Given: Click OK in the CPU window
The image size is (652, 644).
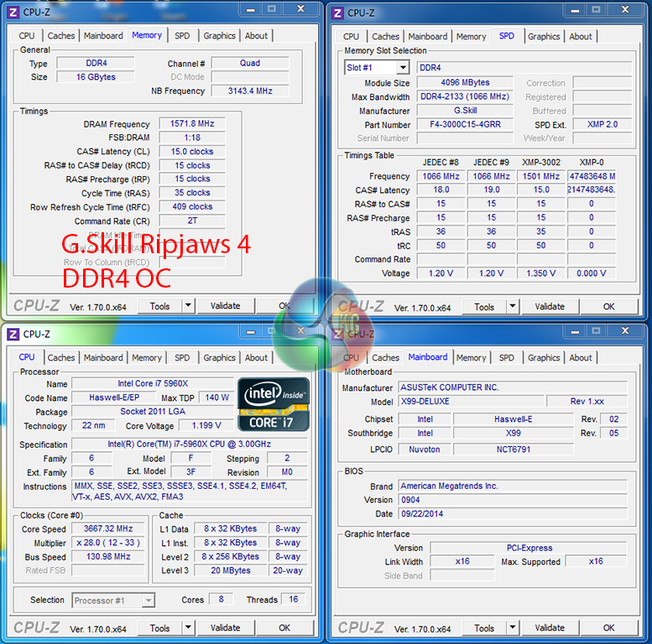Looking at the screenshot, I should 284,627.
